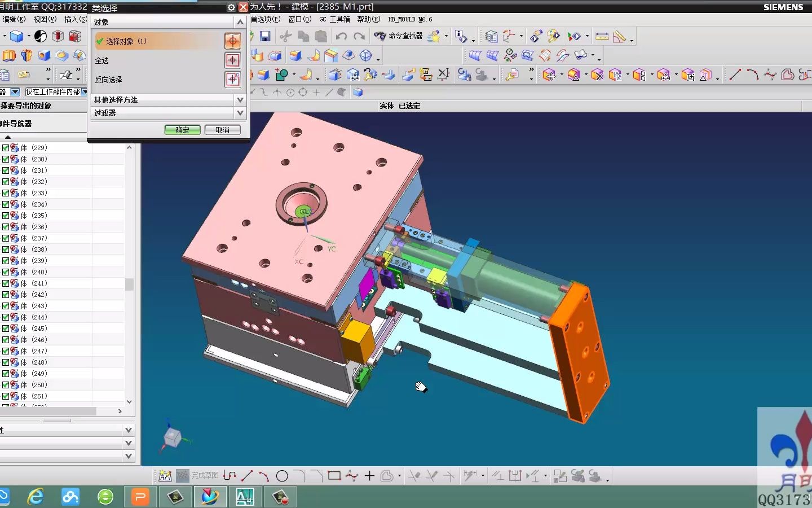The image size is (812, 508).
Task: Expand the topmost collapsed panel below navigator
Action: [129, 430]
